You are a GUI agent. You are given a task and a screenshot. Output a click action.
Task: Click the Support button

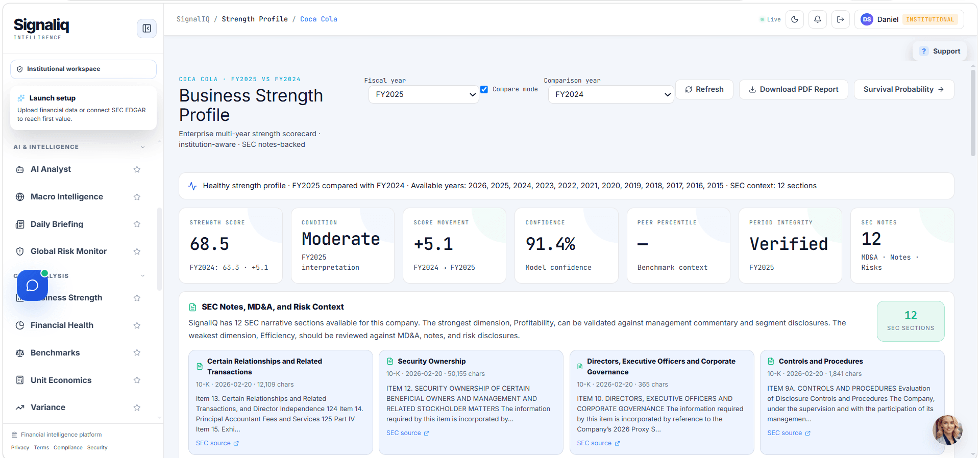click(940, 51)
